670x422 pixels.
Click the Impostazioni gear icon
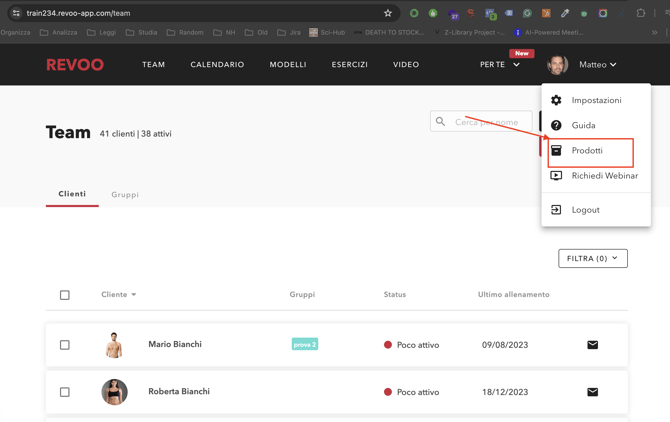(x=556, y=100)
